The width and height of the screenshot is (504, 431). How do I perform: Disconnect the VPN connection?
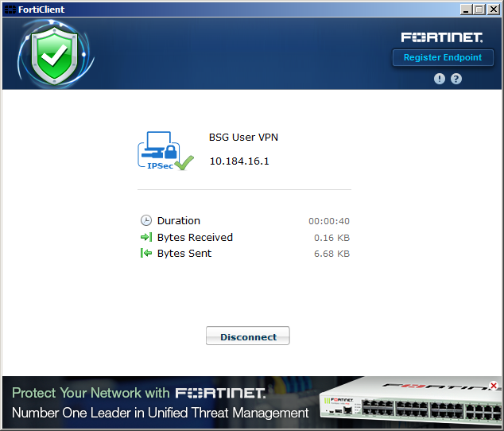248,336
